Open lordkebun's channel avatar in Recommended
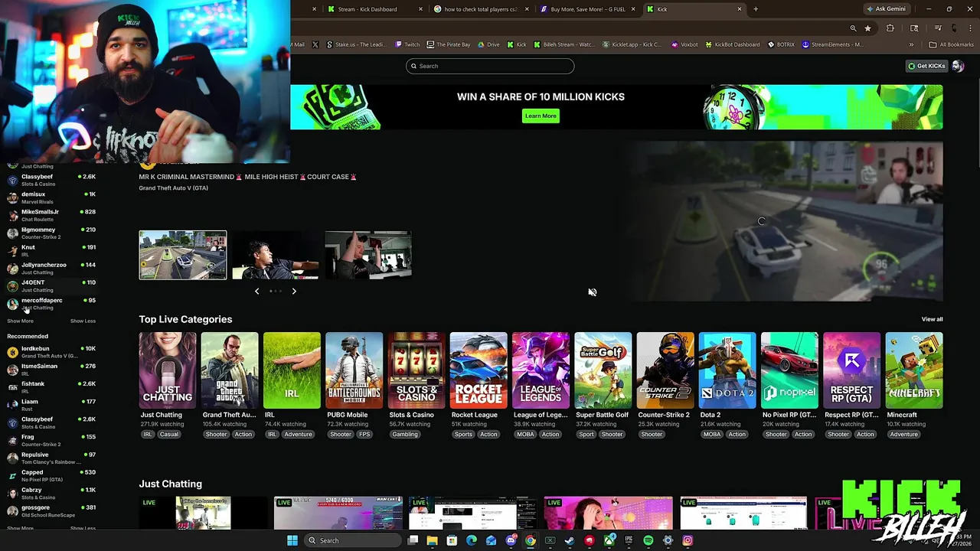Image resolution: width=980 pixels, height=551 pixels. coord(12,352)
